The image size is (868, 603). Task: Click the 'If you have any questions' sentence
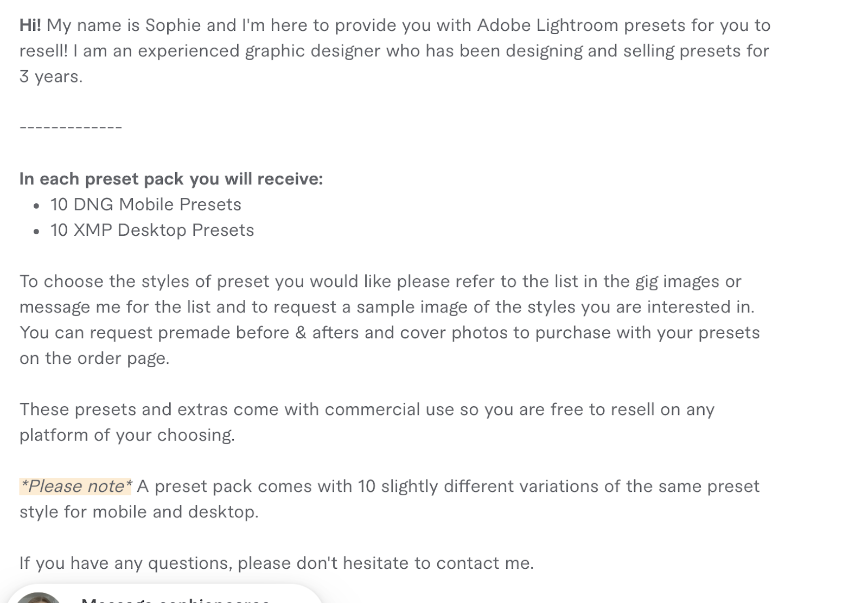[x=277, y=563]
